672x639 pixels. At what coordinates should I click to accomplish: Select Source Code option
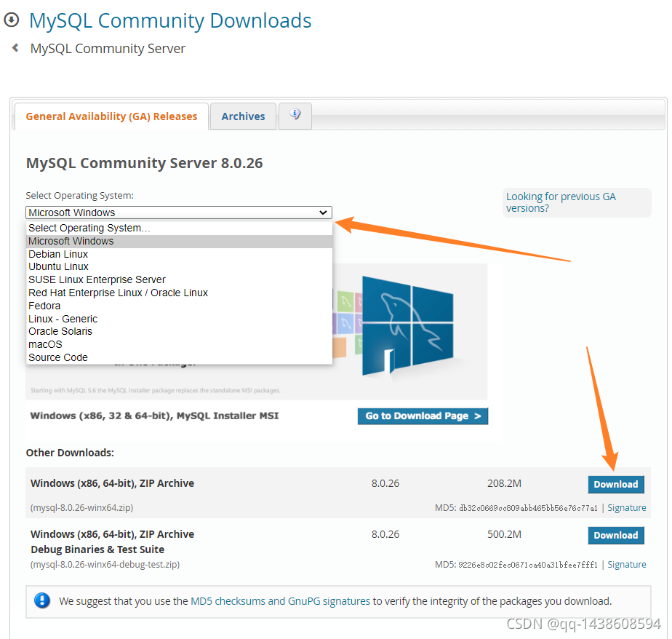coord(179,357)
